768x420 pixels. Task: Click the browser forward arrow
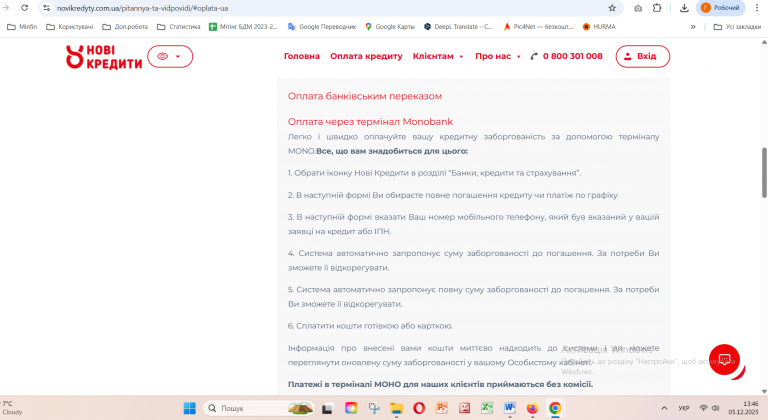[6, 8]
